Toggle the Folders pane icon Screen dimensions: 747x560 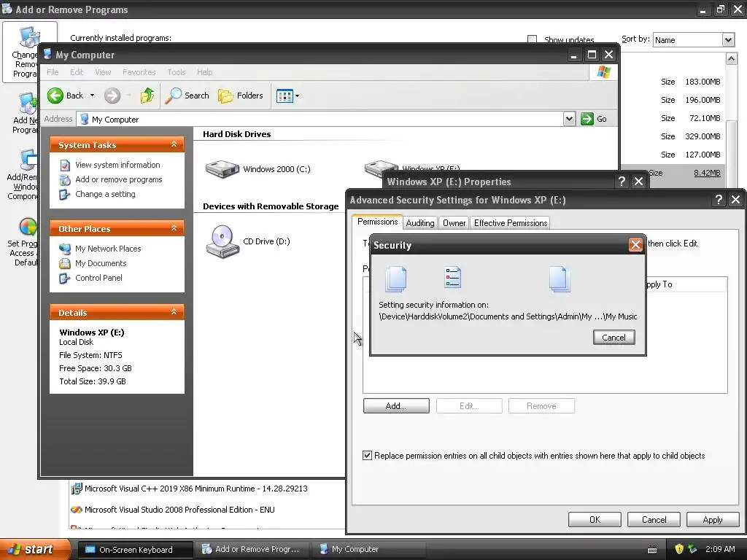pos(226,96)
